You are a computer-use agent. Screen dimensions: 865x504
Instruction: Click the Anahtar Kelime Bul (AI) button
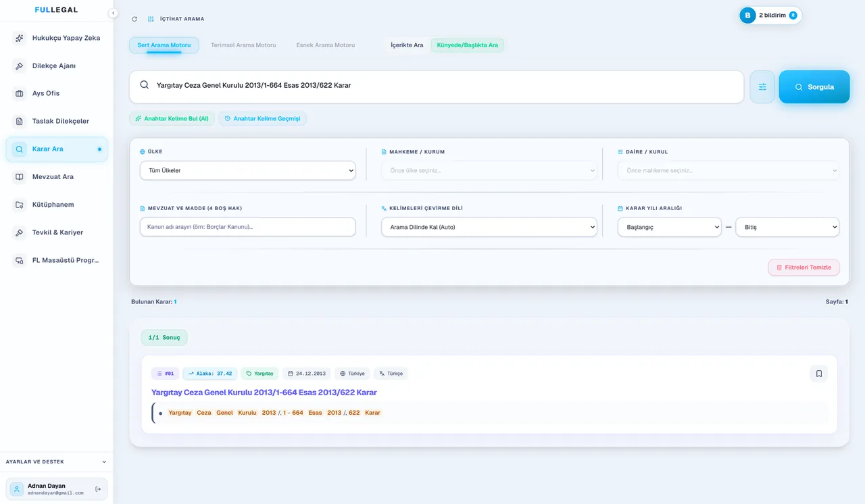172,119
